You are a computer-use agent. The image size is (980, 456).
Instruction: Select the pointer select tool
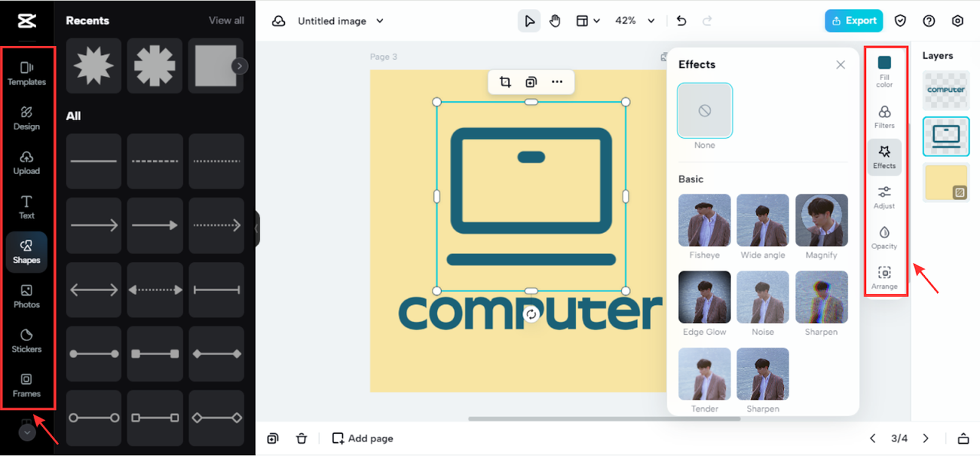pos(529,21)
